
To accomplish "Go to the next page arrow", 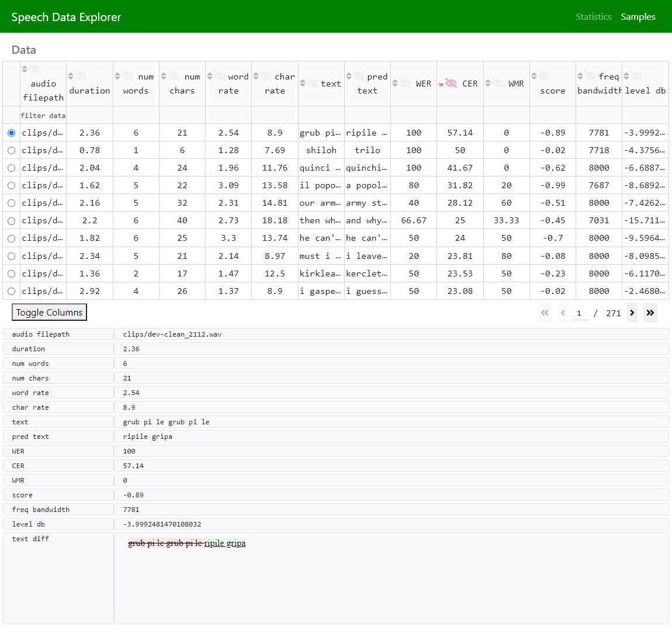I will [x=632, y=313].
